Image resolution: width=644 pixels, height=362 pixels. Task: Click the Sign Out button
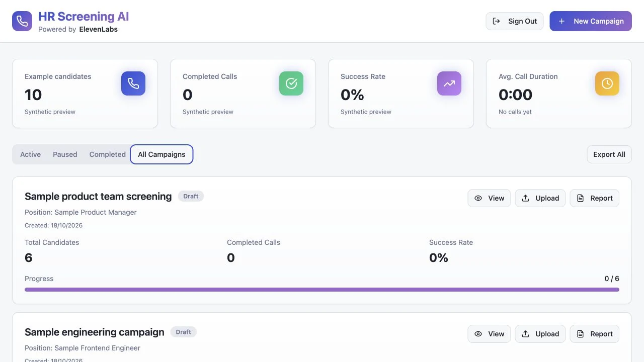[515, 21]
